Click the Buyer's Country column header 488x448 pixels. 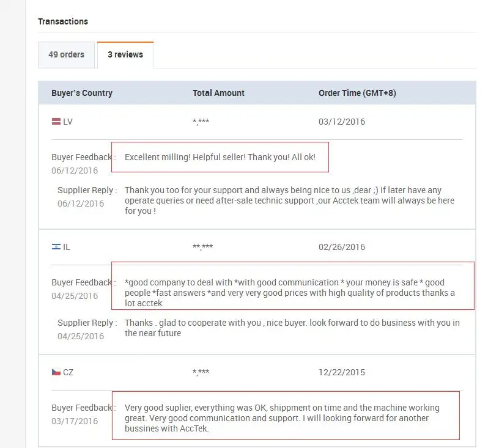tap(82, 93)
